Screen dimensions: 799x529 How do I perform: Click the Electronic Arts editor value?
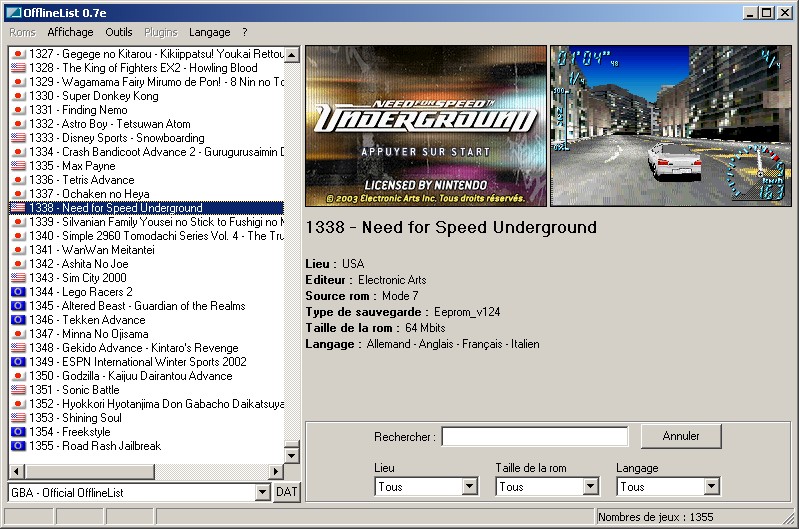(392, 280)
